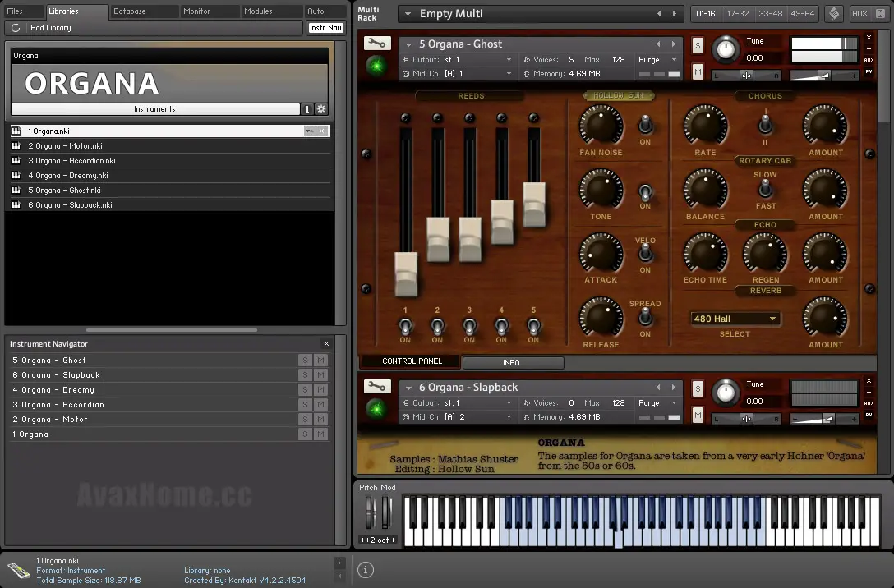Click the FAN NOISE knob
This screenshot has width=894, height=588.
(x=601, y=126)
